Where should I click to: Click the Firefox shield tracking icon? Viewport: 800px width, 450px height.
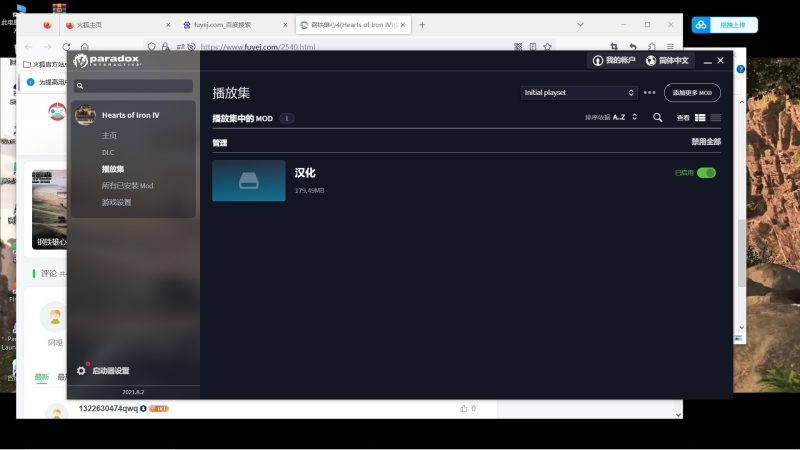click(x=152, y=47)
